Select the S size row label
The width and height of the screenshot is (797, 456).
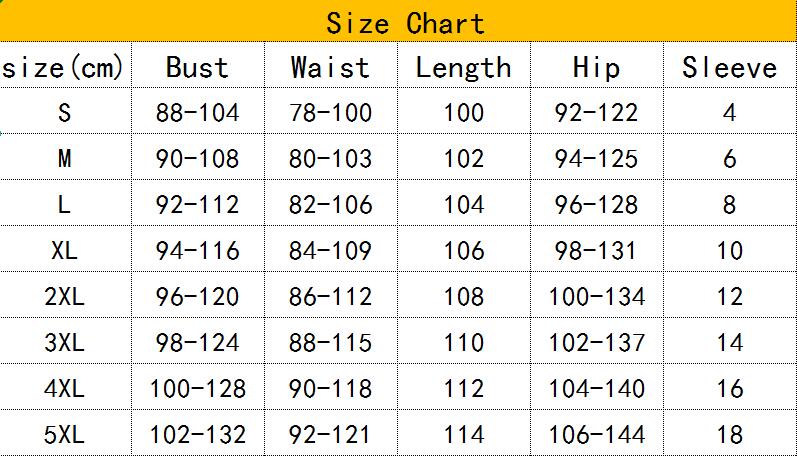pos(66,111)
